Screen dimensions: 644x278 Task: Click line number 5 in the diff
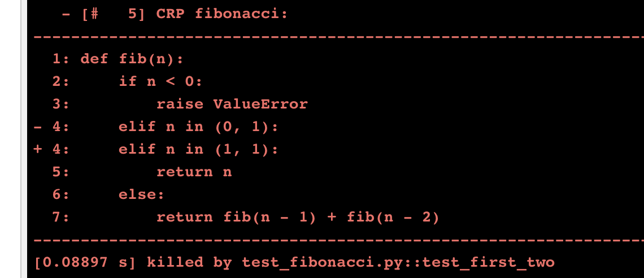tap(57, 172)
